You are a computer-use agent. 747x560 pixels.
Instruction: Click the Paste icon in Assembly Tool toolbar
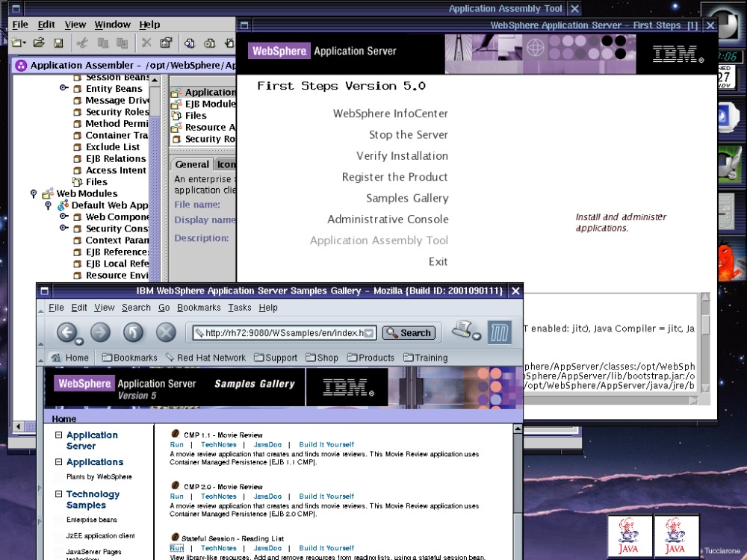[123, 43]
